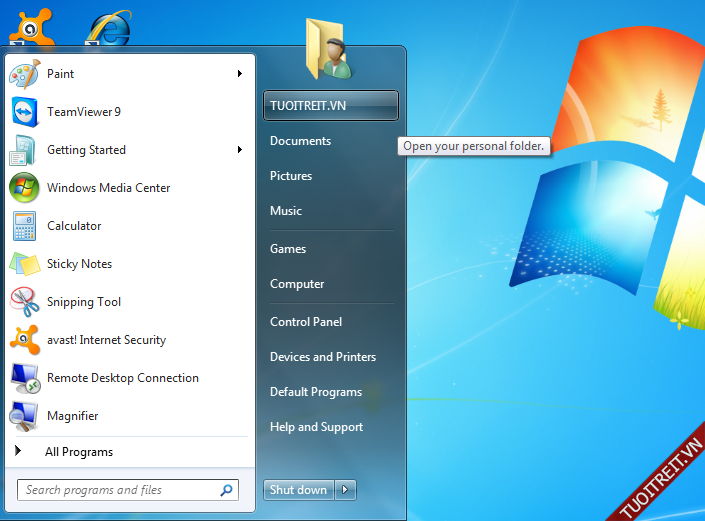Click the Sticky Notes icon
This screenshot has height=521, width=705.
click(x=24, y=264)
